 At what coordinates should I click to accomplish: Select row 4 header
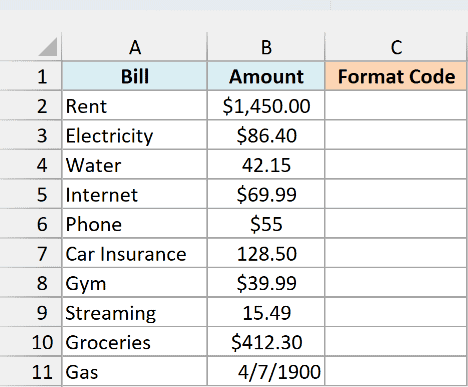click(x=31, y=164)
